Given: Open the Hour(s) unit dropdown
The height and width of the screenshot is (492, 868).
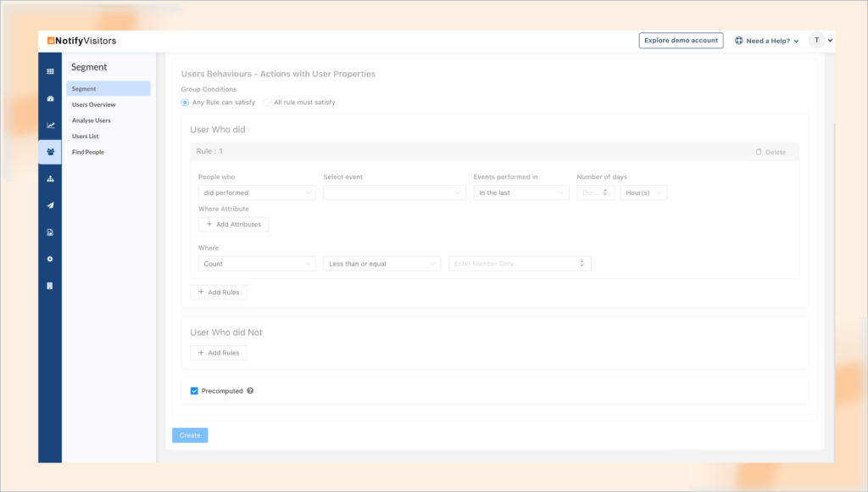Looking at the screenshot, I should click(x=644, y=193).
